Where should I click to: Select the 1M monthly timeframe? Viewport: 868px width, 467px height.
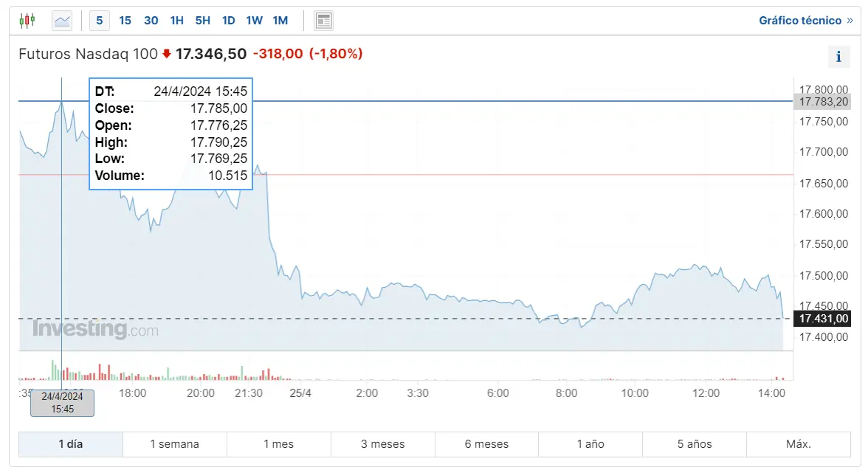(x=280, y=21)
